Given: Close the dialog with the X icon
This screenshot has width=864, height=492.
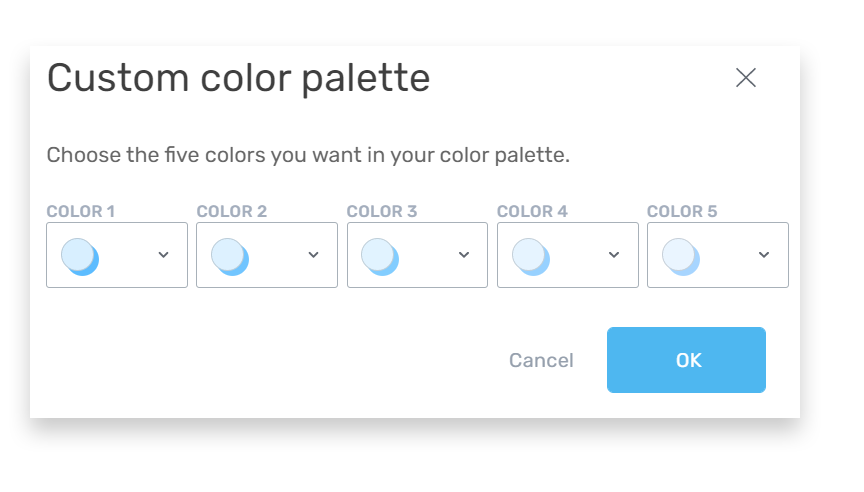Looking at the screenshot, I should click(745, 78).
